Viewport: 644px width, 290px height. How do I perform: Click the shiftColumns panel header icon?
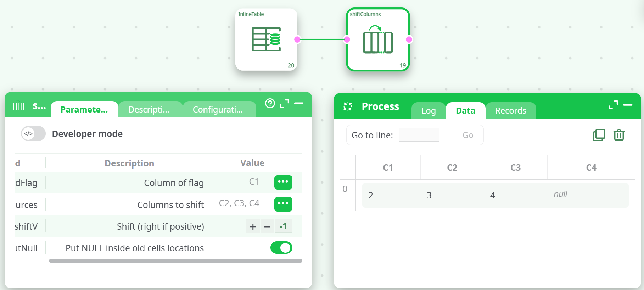[x=19, y=106]
